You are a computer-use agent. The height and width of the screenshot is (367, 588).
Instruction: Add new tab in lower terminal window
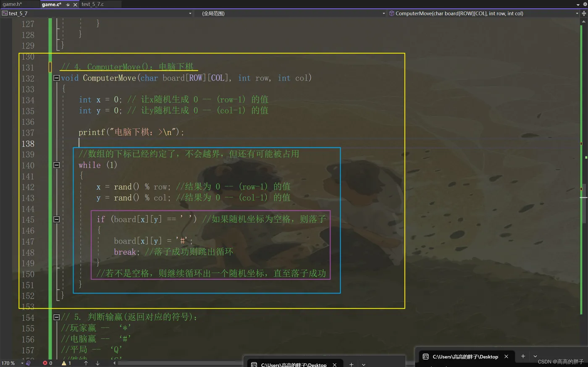352,364
